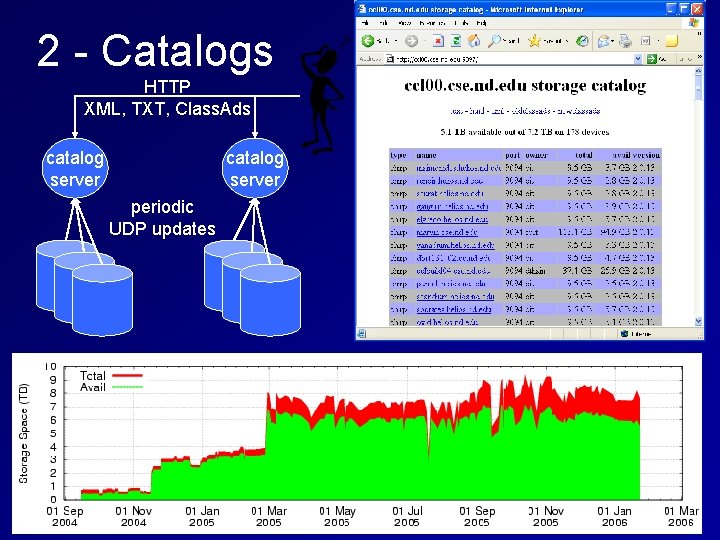Open the Mail button dropdown arrow
720x540 pixels.
click(613, 41)
